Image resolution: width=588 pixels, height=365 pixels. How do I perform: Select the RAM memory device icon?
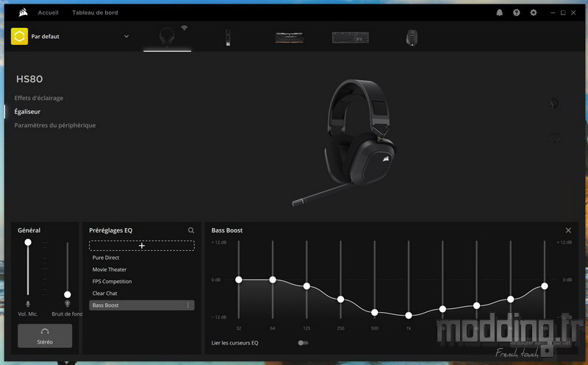tap(289, 38)
